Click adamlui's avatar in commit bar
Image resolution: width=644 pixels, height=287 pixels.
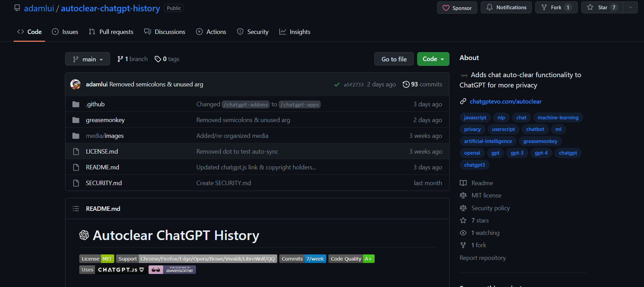pyautogui.click(x=75, y=84)
